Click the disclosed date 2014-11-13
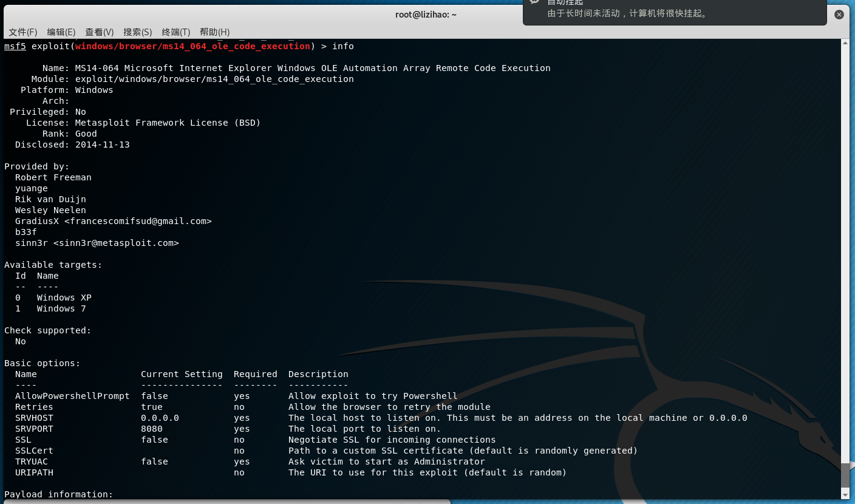The height and width of the screenshot is (504, 855). 103,145
